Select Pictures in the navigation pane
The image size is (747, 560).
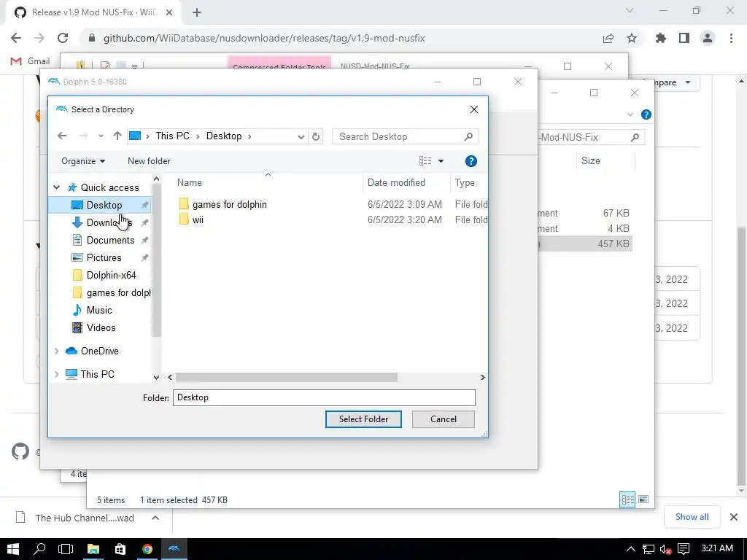click(x=104, y=257)
